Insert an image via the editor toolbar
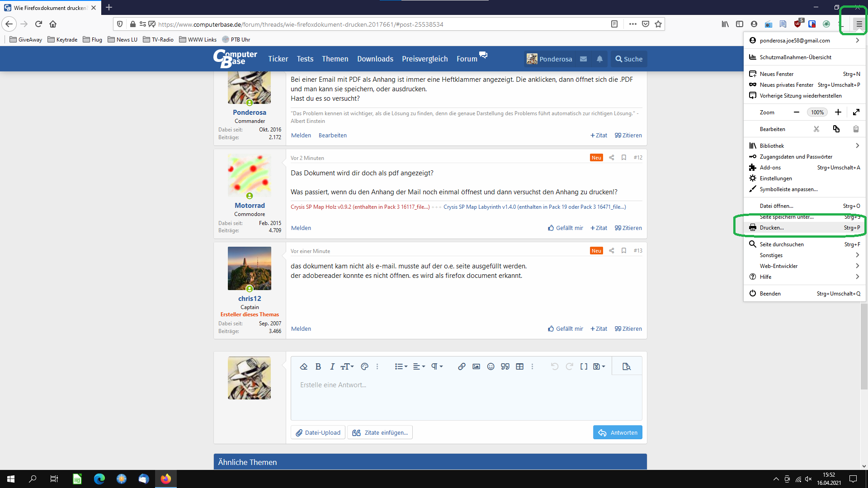 (476, 366)
